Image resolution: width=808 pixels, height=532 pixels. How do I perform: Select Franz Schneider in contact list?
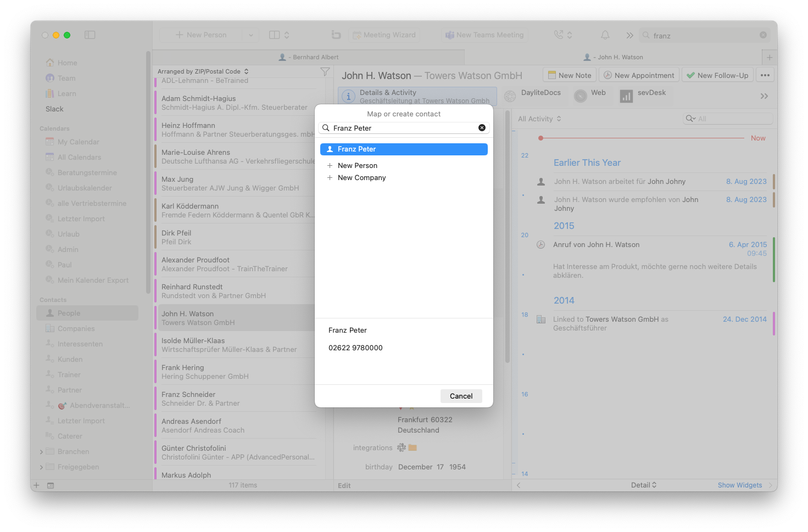[x=236, y=399]
